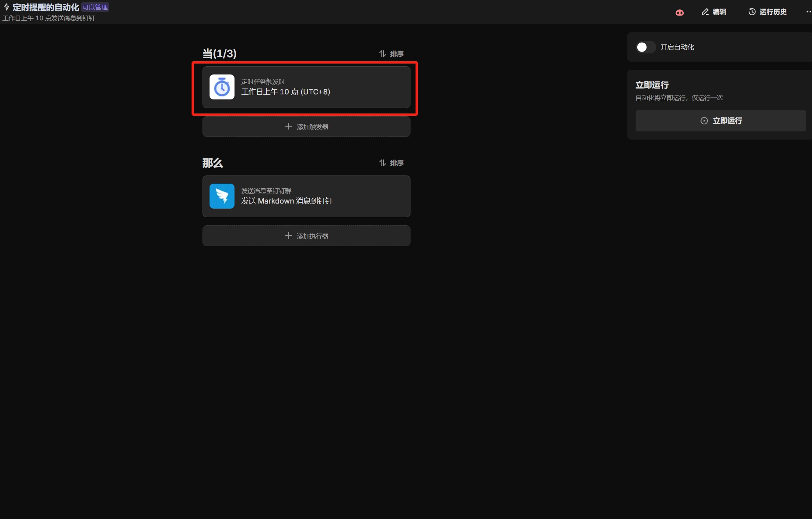Viewport: 812px width, 519px height.
Task: Open the 发送 Markdown 消息到钉钉 action card
Action: (306, 196)
